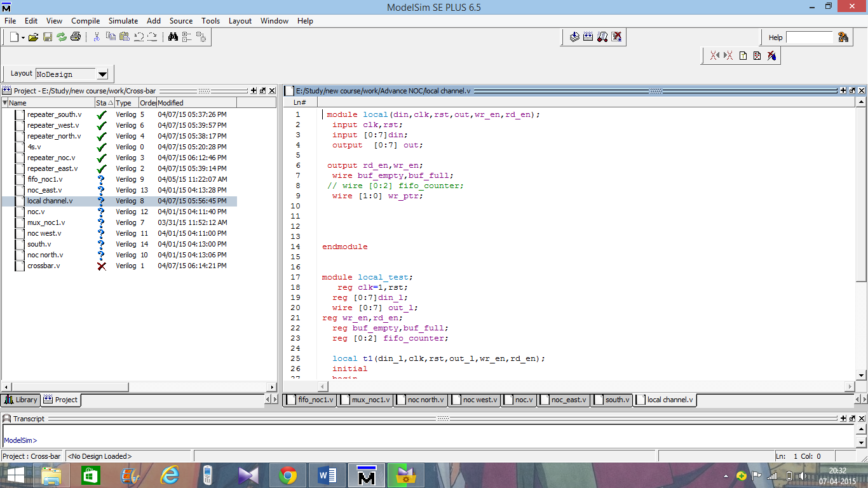
Task: Click the Cut scissors icon
Action: click(97, 37)
